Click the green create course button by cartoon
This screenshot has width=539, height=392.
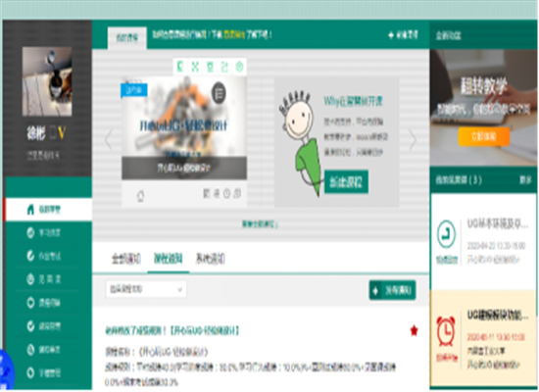(346, 182)
